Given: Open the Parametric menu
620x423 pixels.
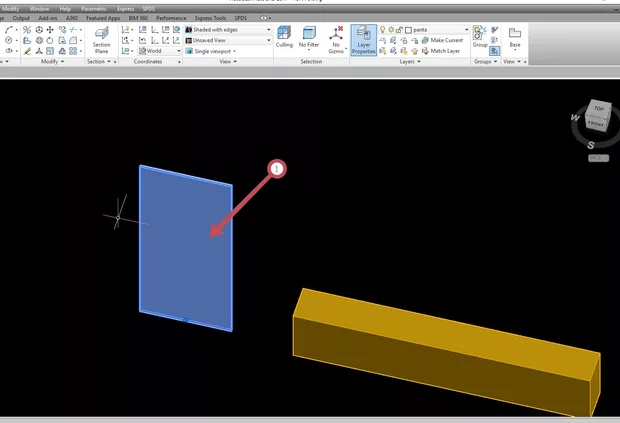Looking at the screenshot, I should tap(93, 8).
